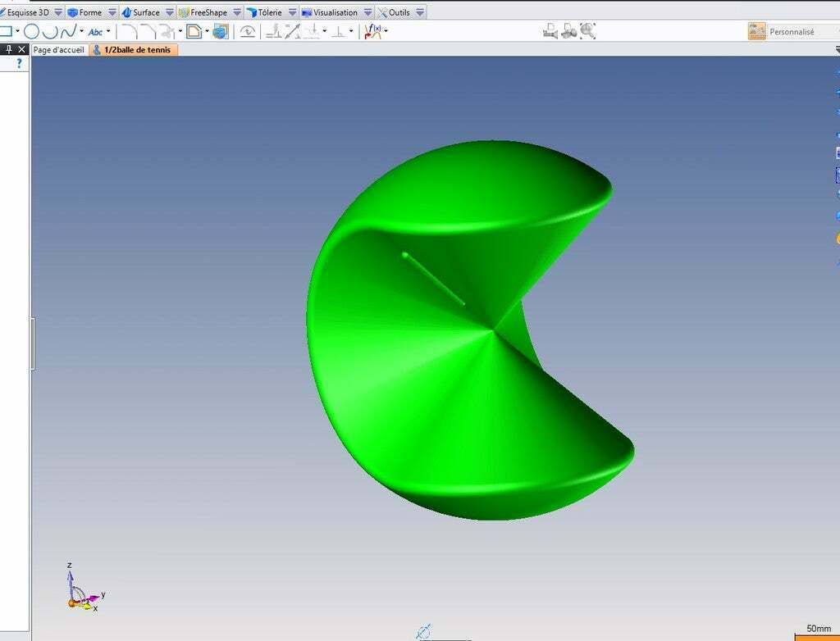
Task: Expand the Surface menu dropdown arrow
Action: (x=169, y=12)
